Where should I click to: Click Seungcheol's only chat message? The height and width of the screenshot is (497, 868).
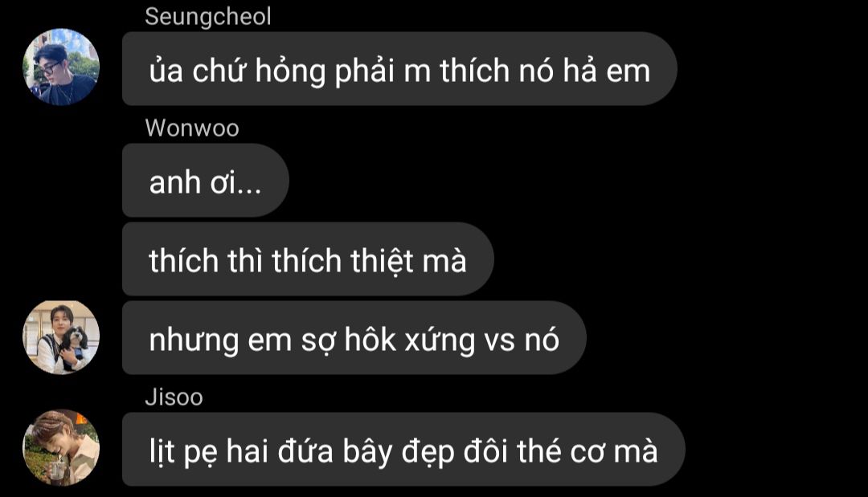(x=399, y=68)
